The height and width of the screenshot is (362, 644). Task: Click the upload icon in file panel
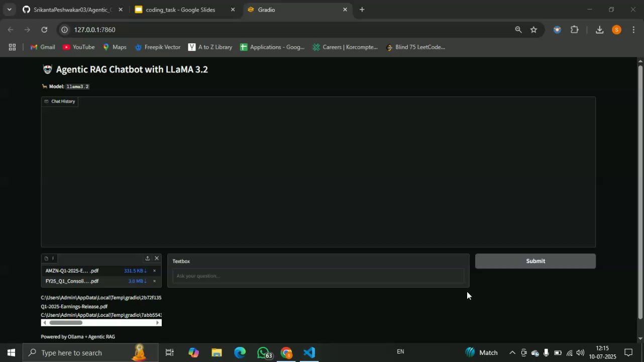pyautogui.click(x=147, y=258)
